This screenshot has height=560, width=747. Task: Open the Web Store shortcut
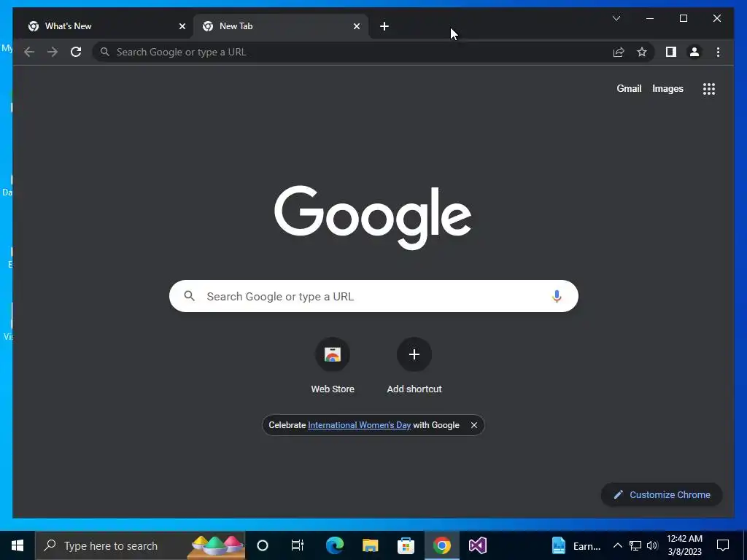[x=333, y=365]
